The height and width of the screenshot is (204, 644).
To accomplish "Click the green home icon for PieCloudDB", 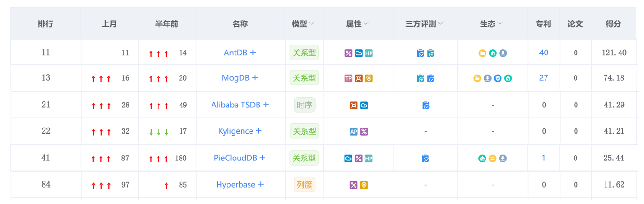I will point(482,159).
